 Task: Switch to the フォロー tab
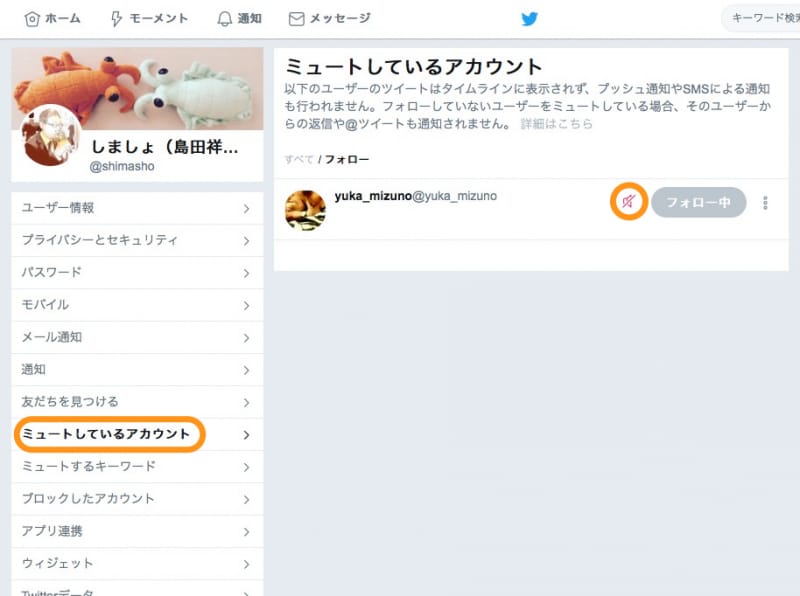tap(349, 159)
